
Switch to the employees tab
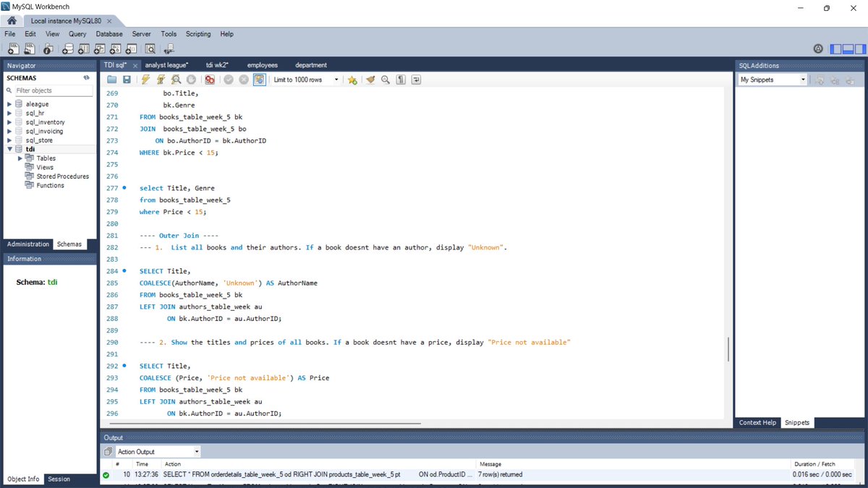click(263, 65)
